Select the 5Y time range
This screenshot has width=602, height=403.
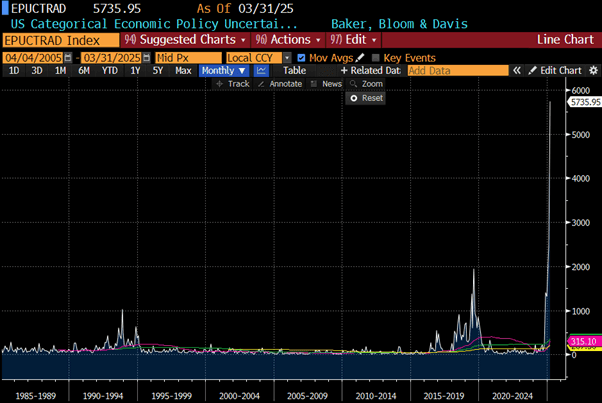point(156,71)
